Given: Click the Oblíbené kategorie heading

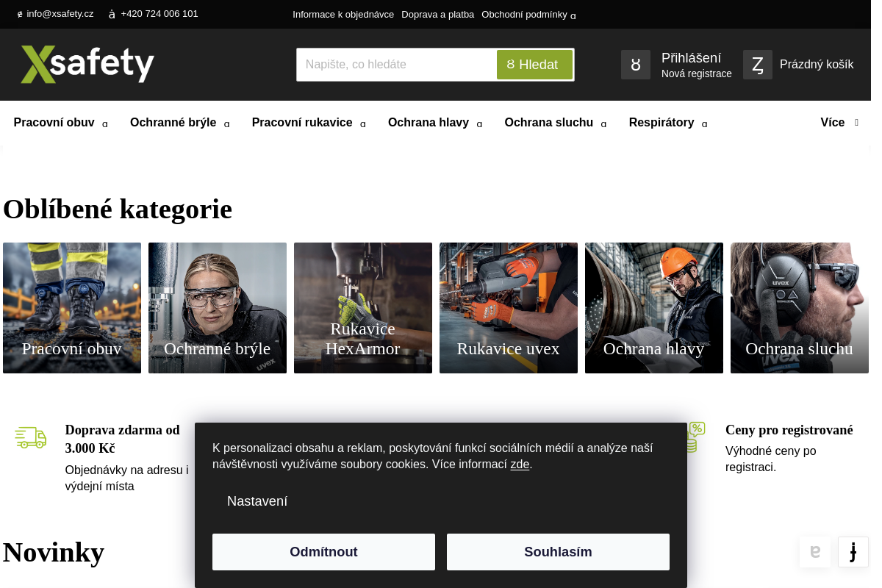Looking at the screenshot, I should (118, 209).
